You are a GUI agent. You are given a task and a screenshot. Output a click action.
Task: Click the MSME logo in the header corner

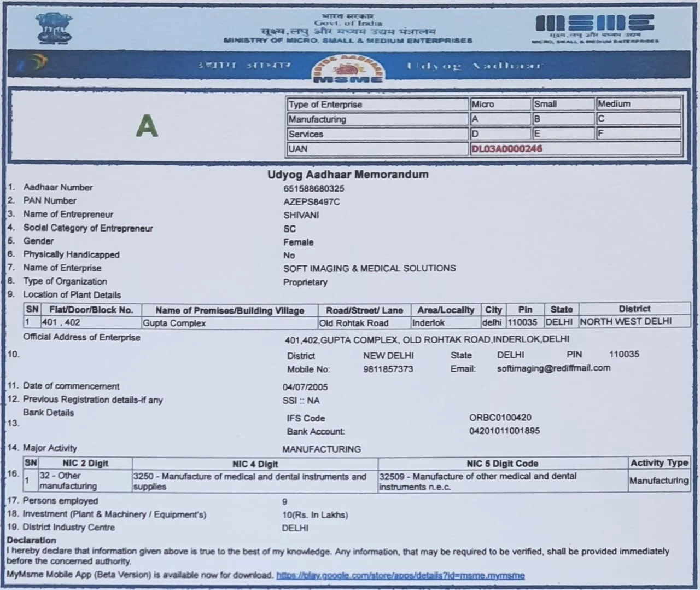pyautogui.click(x=595, y=28)
